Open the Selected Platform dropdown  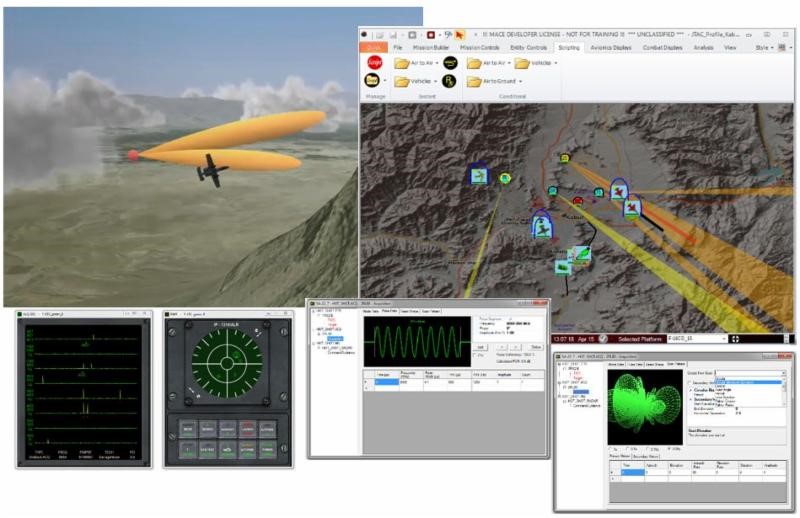[x=696, y=339]
